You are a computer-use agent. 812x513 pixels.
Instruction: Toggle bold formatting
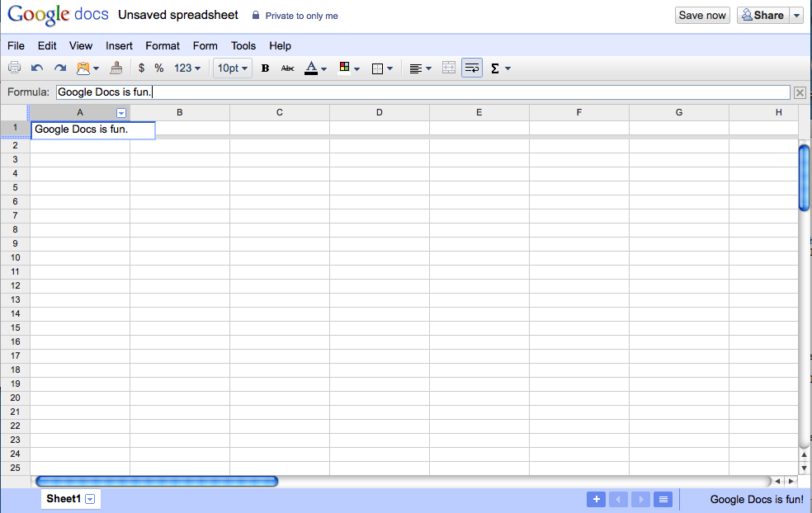pos(264,68)
